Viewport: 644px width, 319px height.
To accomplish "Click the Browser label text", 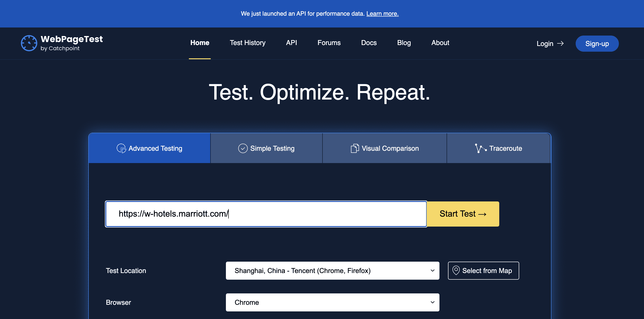I will (118, 302).
